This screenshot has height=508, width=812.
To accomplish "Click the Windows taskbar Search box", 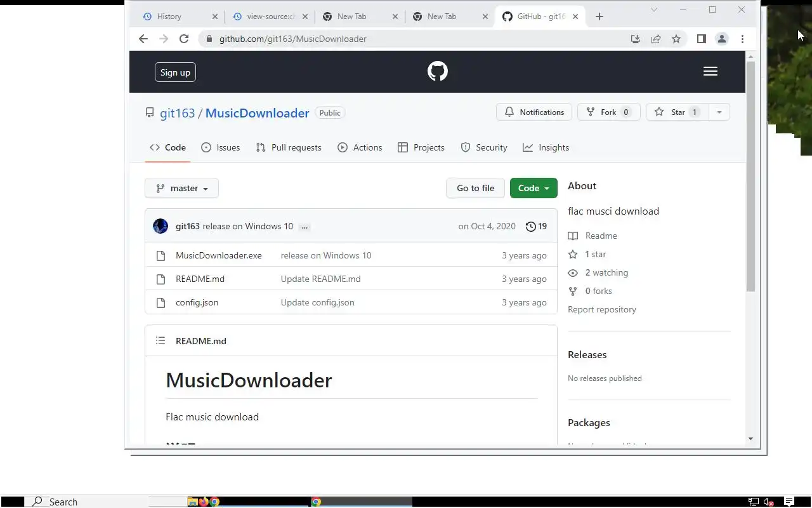I will [x=86, y=502].
